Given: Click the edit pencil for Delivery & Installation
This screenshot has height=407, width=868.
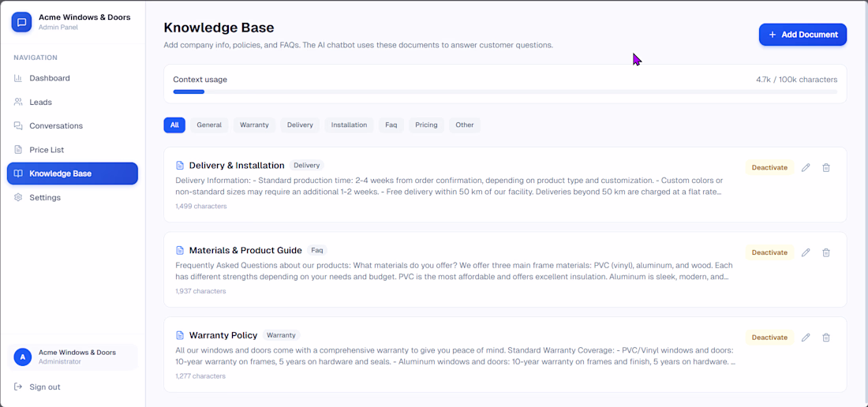Looking at the screenshot, I should click(x=806, y=167).
